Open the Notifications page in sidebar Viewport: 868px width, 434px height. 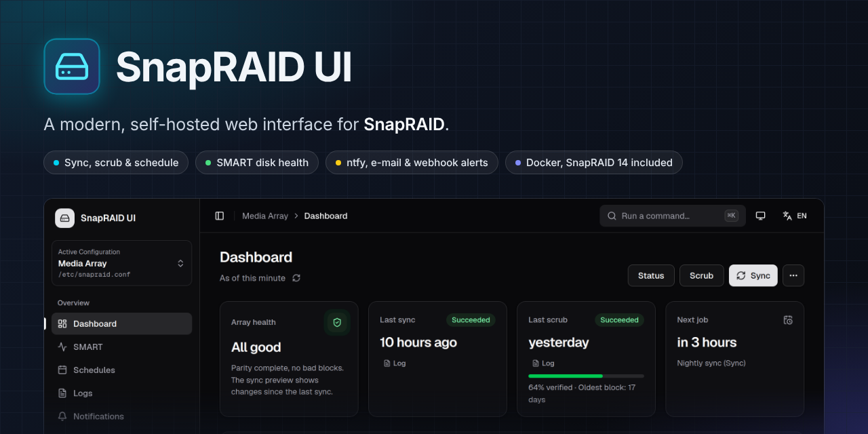pyautogui.click(x=122, y=416)
